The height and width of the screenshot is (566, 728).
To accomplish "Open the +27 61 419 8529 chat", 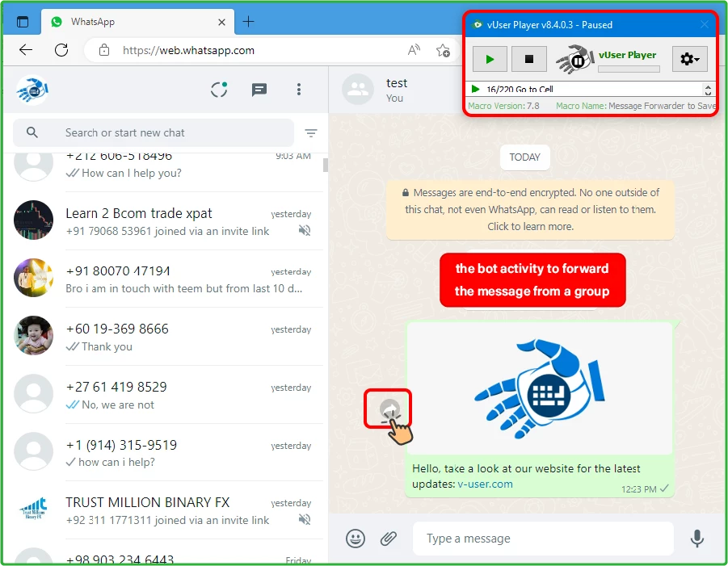I will [x=163, y=394].
